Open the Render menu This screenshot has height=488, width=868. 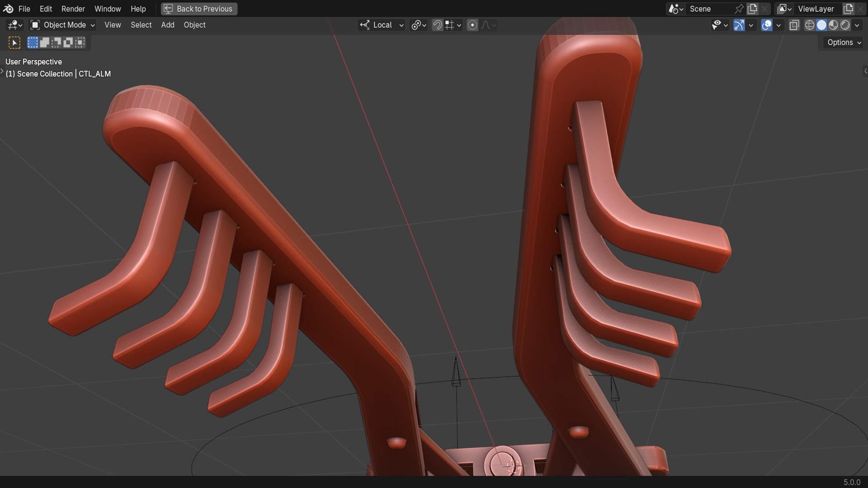(x=73, y=9)
